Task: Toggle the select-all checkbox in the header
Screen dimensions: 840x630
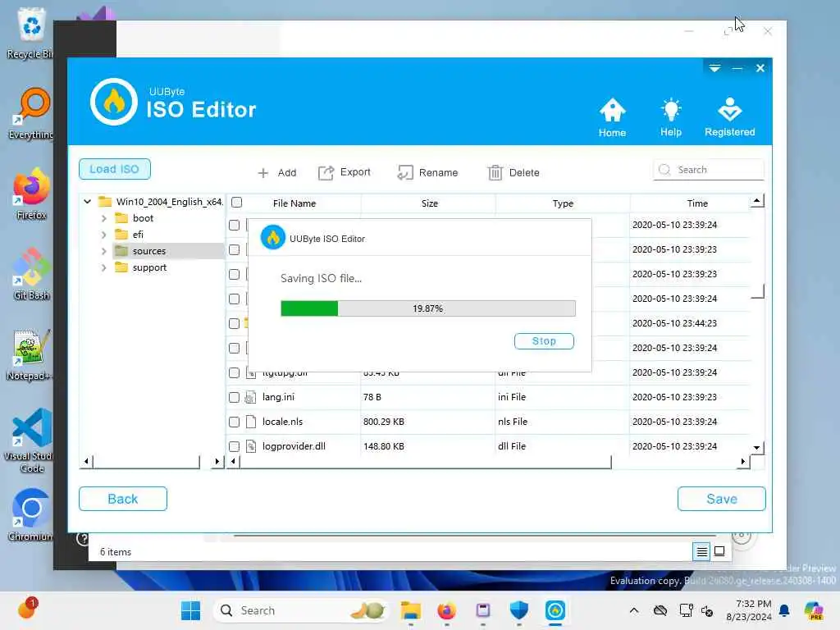Action: 236,203
